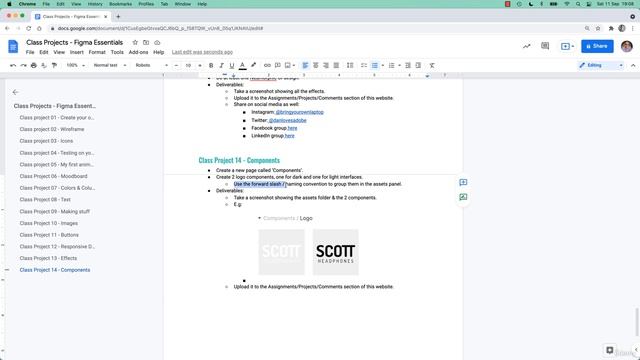Jump to Class Project 14 - Components outline

pyautogui.click(x=55, y=270)
